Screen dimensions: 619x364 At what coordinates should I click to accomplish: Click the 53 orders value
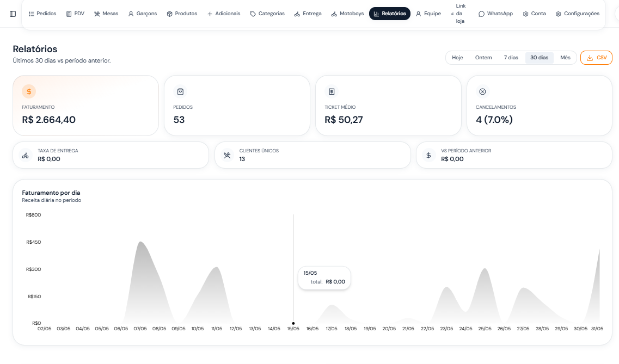click(x=179, y=120)
